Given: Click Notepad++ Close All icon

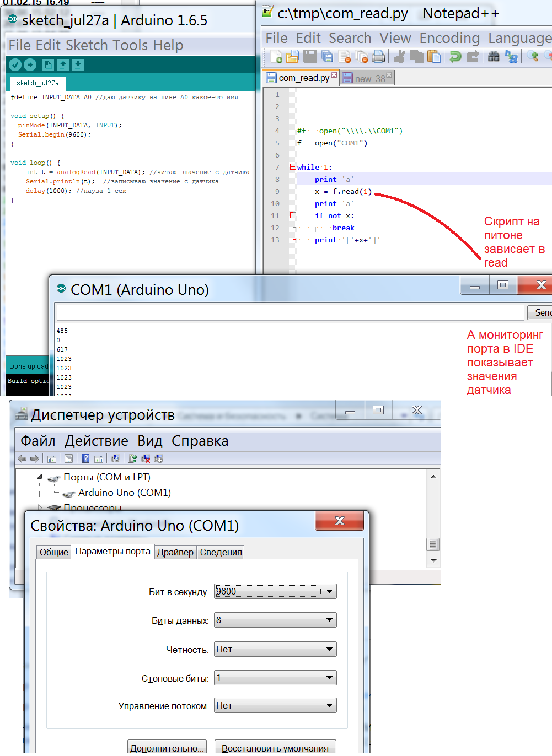Looking at the screenshot, I should (362, 56).
